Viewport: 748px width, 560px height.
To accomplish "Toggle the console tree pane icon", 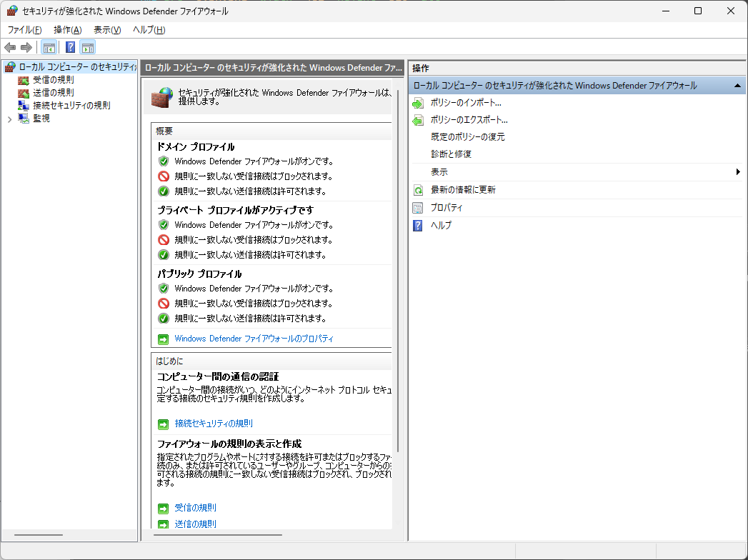I will click(49, 48).
